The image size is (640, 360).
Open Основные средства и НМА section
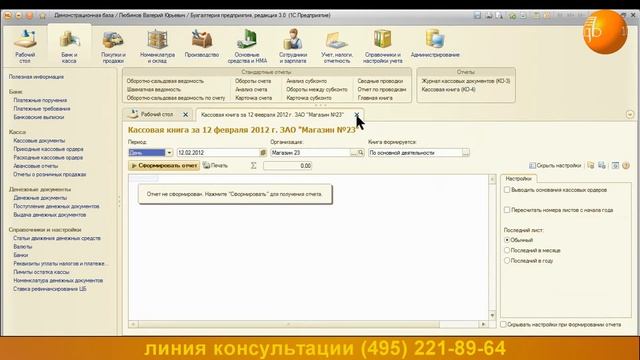tap(247, 46)
